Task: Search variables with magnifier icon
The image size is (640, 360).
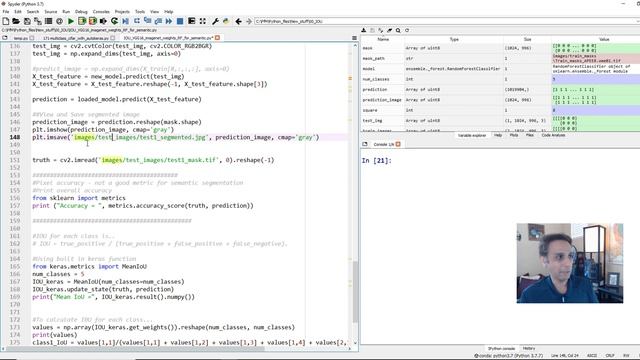Action: pos(398,30)
